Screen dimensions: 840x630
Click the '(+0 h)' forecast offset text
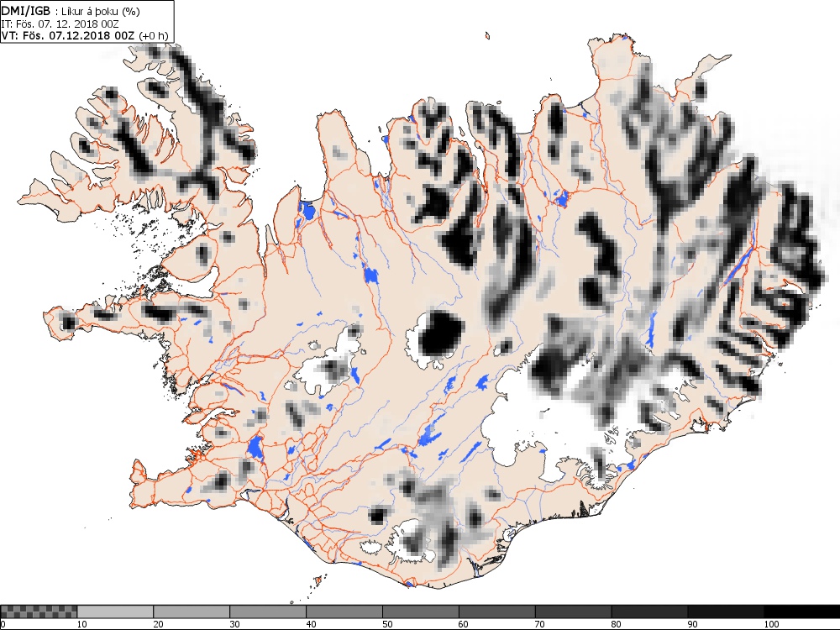coord(153,36)
